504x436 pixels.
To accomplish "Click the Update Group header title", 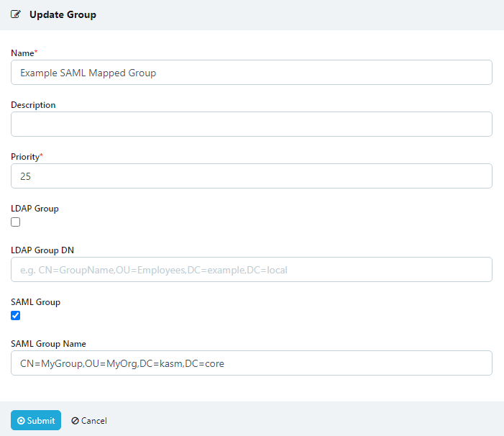I will 63,14.
